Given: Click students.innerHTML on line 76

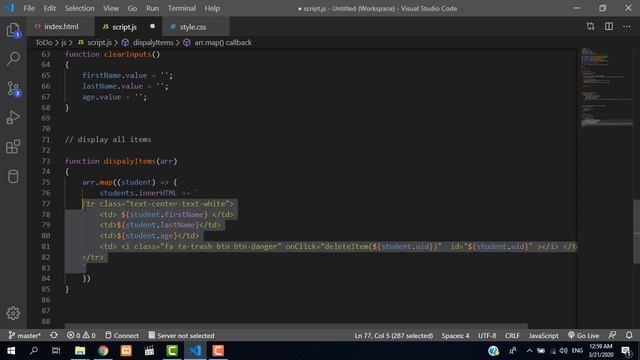Looking at the screenshot, I should 138,193.
